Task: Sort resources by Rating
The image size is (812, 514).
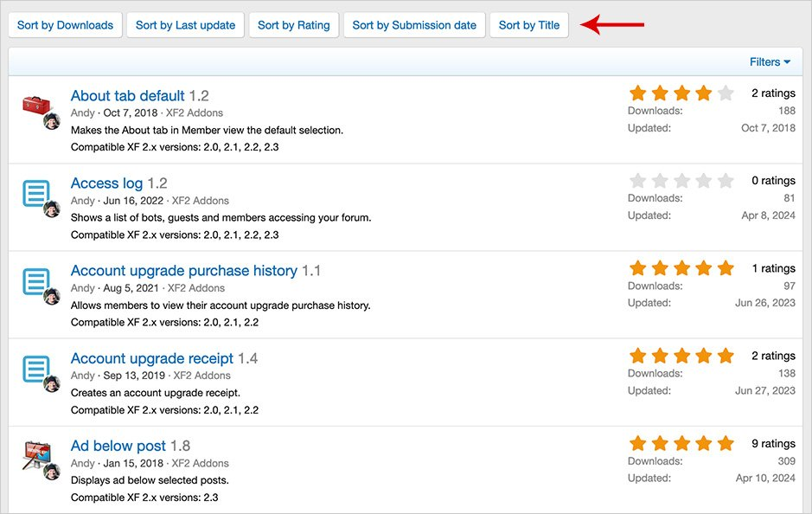Action: click(293, 25)
